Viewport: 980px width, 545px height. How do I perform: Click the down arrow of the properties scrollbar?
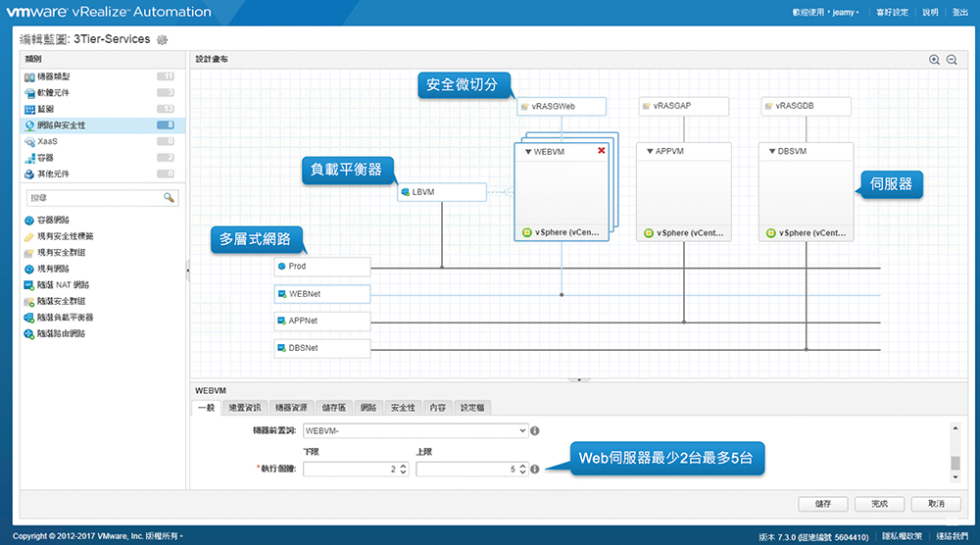(x=955, y=477)
